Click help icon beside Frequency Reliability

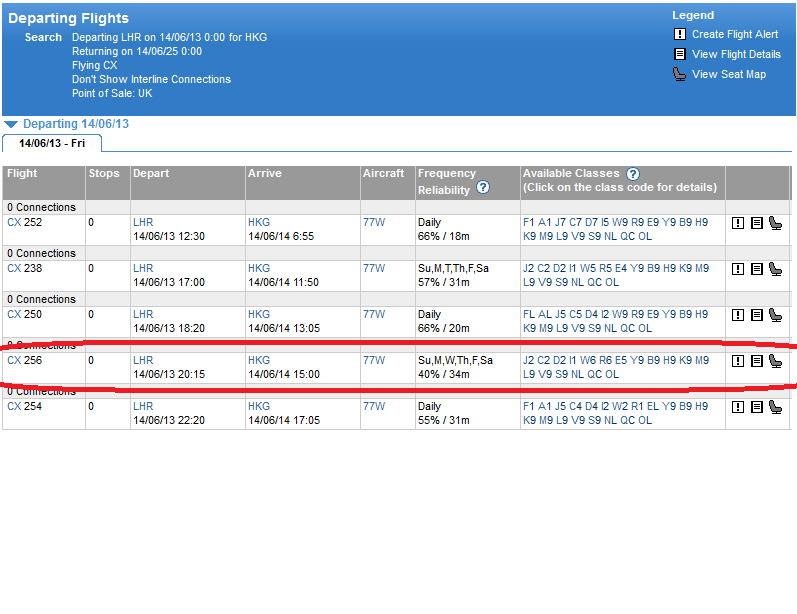tap(483, 188)
